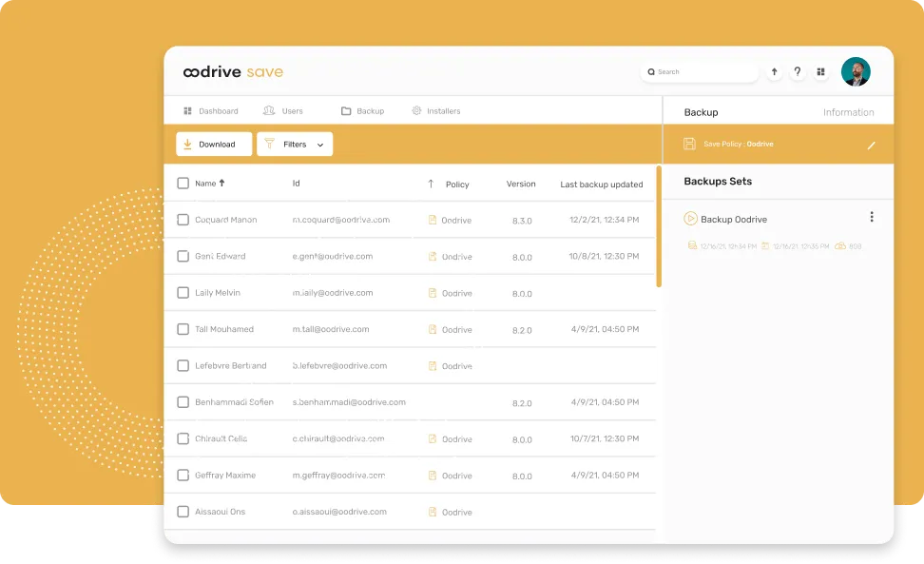Click m.laily@oodrive.com email cell
Viewport: 924px width, 564px height.
click(x=333, y=293)
